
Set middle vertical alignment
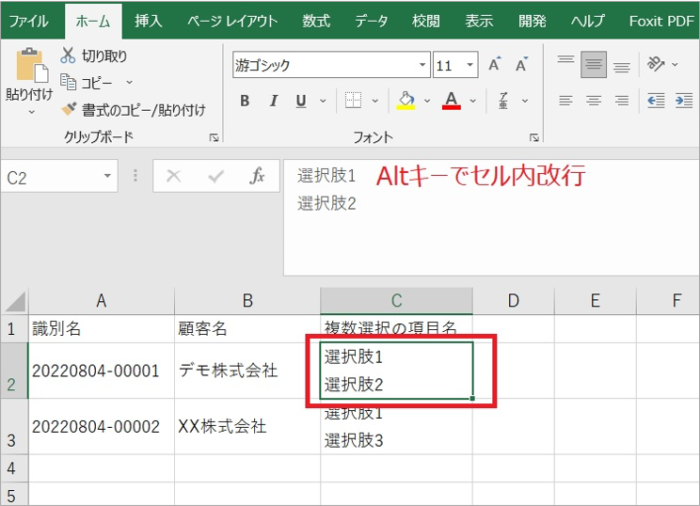click(593, 65)
